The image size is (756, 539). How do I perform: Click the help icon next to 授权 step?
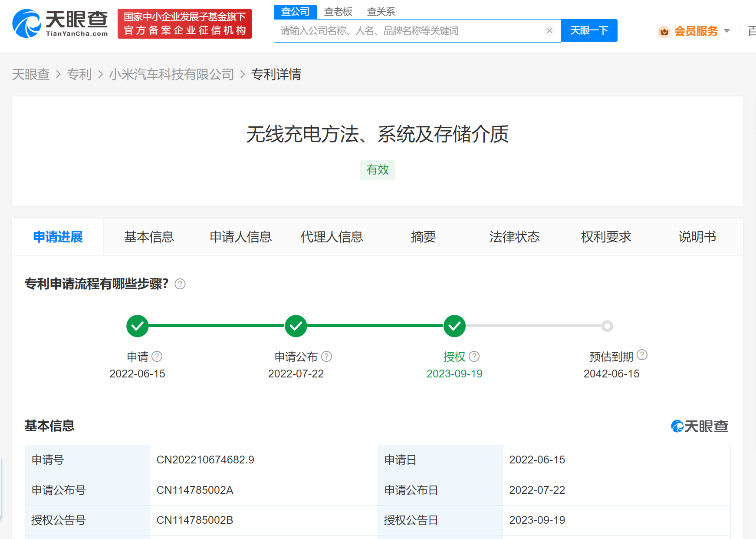(474, 357)
